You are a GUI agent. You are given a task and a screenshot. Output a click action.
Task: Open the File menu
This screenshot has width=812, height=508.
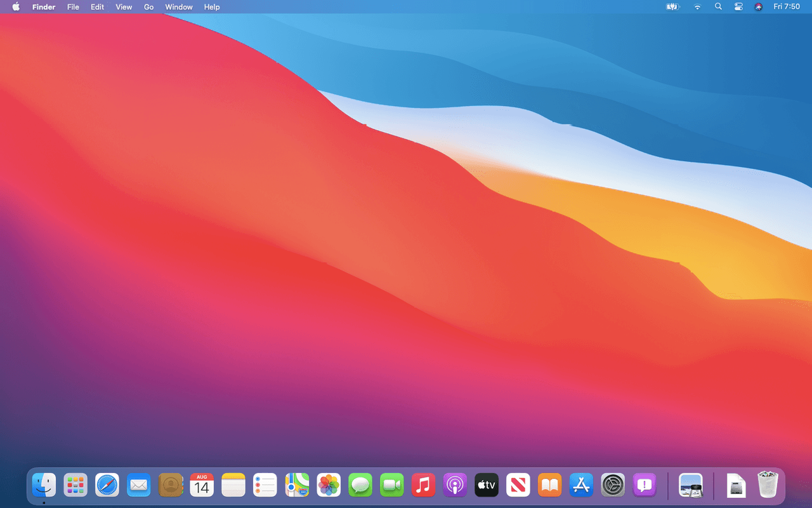(73, 7)
